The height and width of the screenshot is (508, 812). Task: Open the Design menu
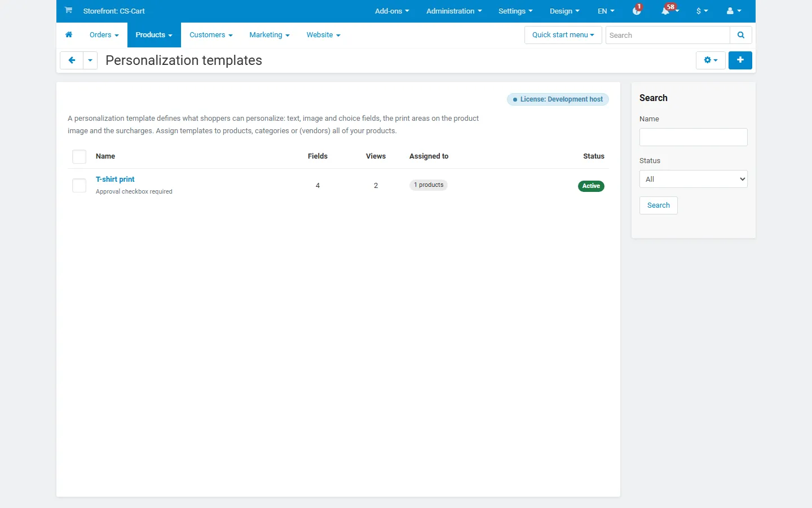pos(564,11)
